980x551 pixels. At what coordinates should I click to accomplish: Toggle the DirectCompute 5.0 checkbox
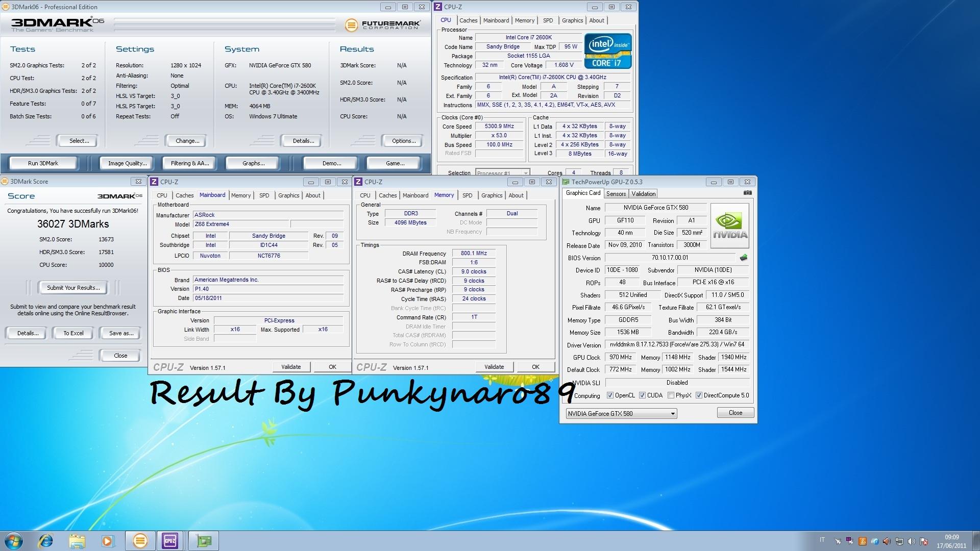[x=699, y=395]
